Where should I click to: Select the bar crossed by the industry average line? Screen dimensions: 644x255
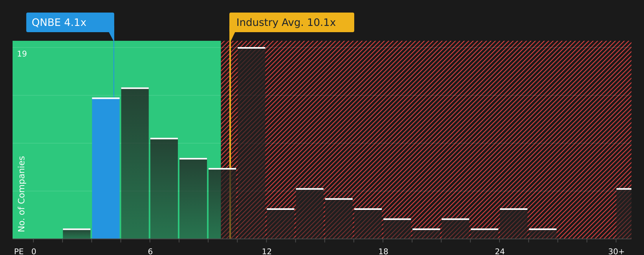click(x=222, y=203)
